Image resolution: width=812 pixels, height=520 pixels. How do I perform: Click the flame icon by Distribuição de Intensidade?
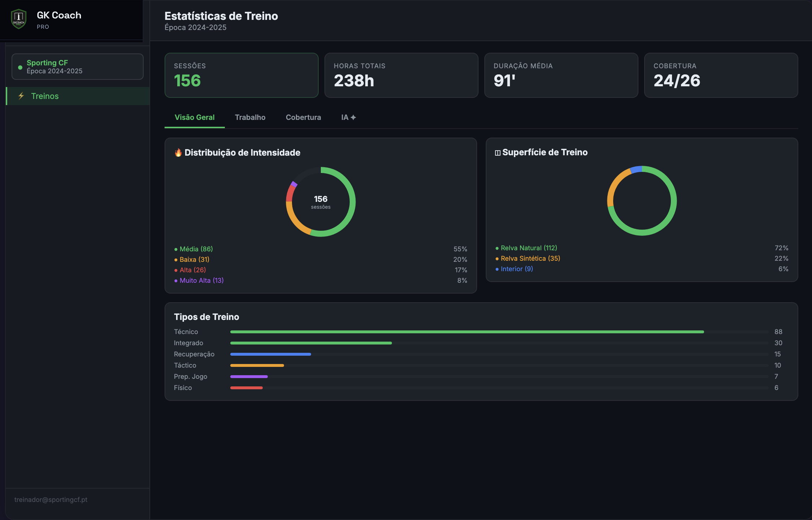tap(178, 152)
